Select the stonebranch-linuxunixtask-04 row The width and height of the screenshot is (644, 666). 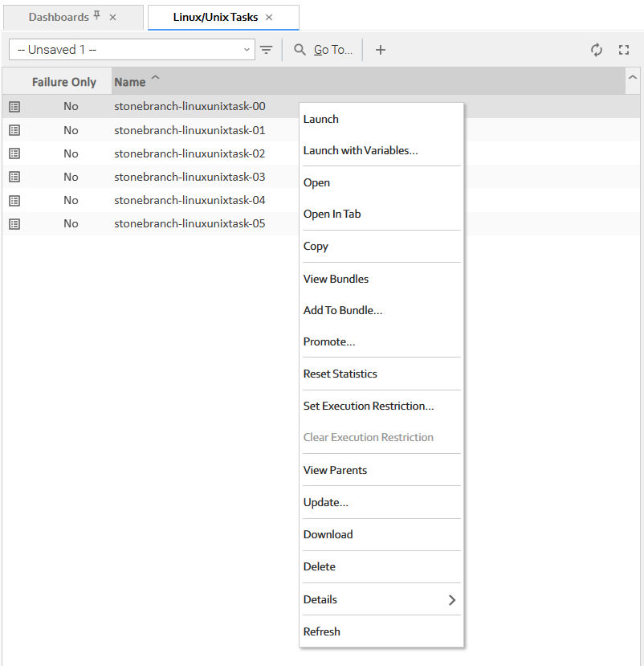tap(190, 200)
